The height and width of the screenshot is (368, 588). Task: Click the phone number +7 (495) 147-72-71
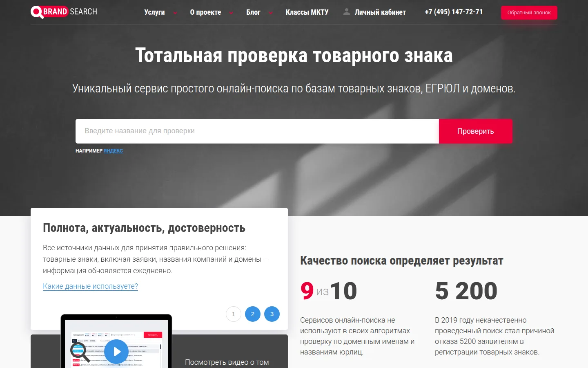click(x=454, y=12)
